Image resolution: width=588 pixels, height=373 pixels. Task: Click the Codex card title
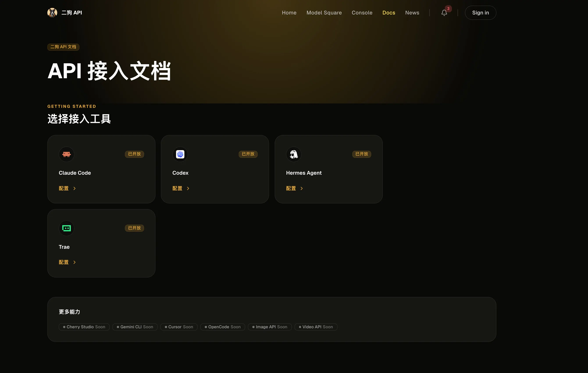180,173
